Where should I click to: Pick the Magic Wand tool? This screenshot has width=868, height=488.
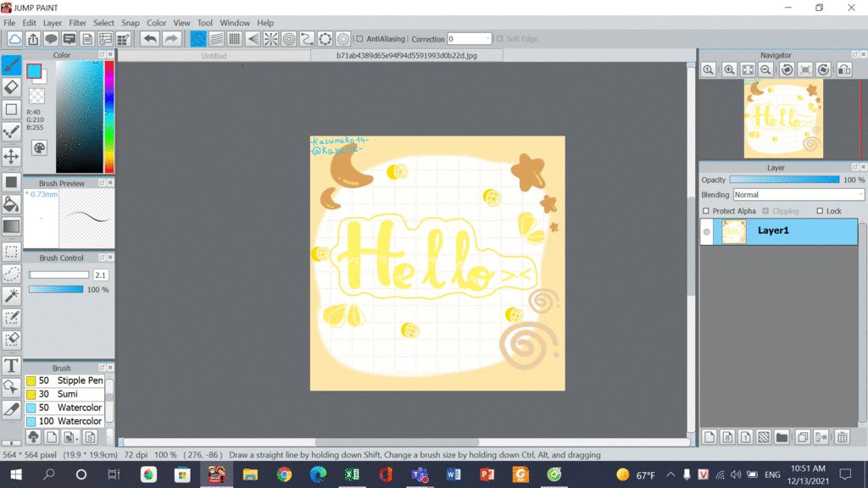[x=11, y=296]
